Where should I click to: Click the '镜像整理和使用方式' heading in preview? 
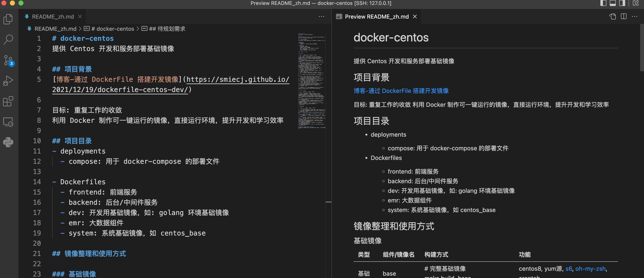click(394, 226)
